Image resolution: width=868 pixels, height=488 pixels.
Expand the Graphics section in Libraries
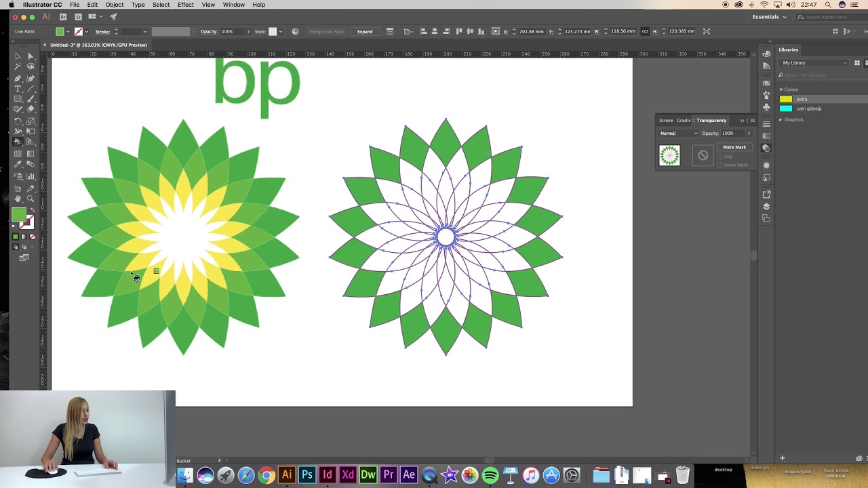click(x=781, y=120)
